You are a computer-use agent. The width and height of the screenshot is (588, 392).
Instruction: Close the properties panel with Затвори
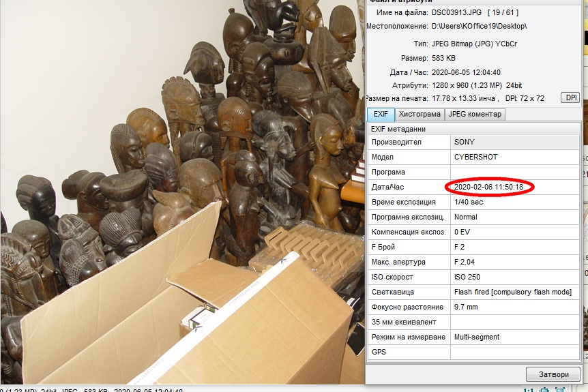click(x=553, y=374)
